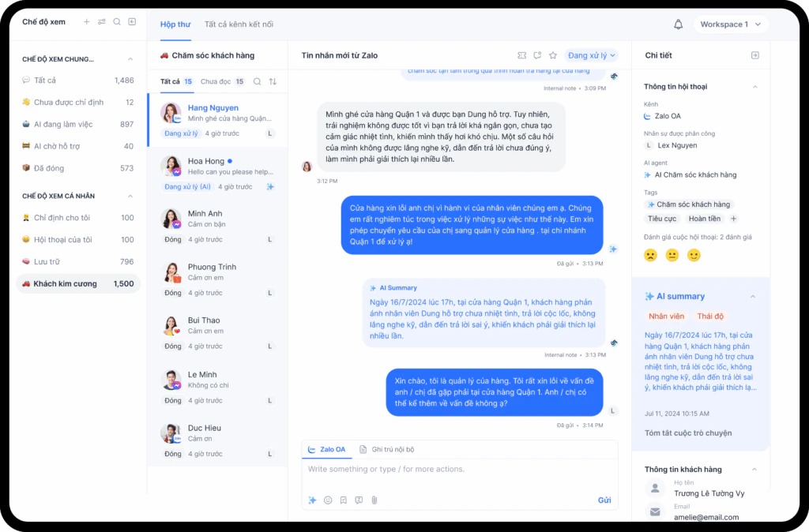Viewport: 809px width, 532px height.
Task: Select the neutral face conversation rating
Action: pyautogui.click(x=672, y=255)
